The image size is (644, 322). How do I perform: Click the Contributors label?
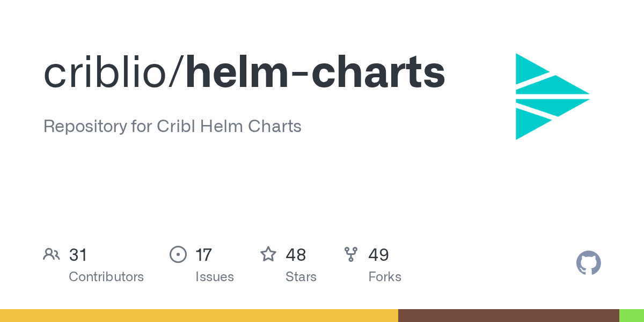(106, 277)
